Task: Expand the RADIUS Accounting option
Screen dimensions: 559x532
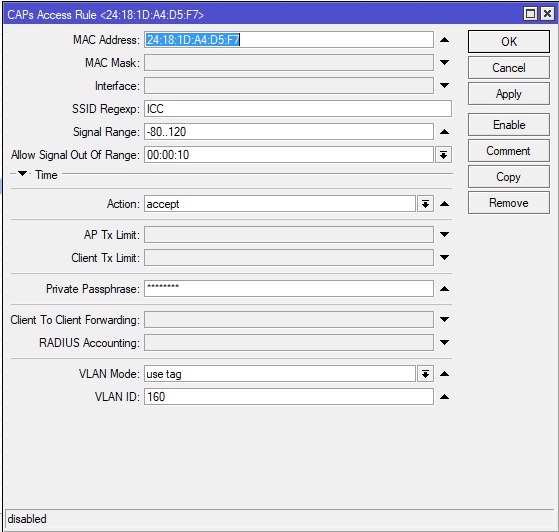Action: pyautogui.click(x=444, y=343)
